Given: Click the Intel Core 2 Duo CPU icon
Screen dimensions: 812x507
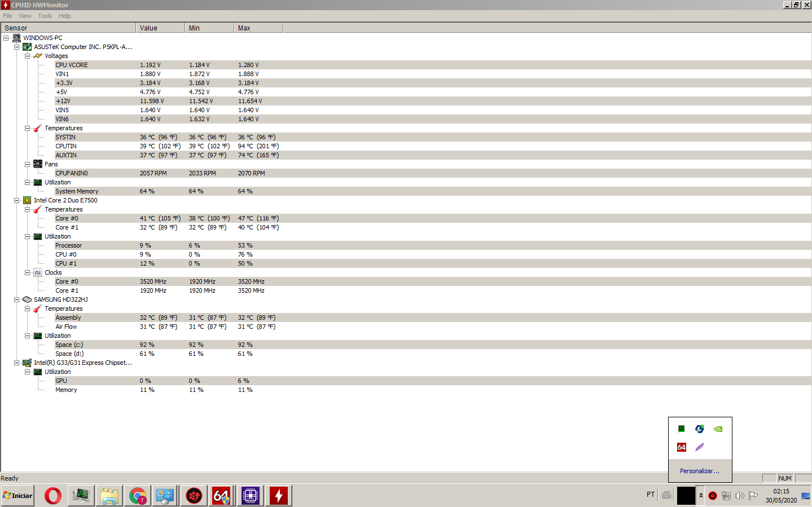Looking at the screenshot, I should click(27, 200).
